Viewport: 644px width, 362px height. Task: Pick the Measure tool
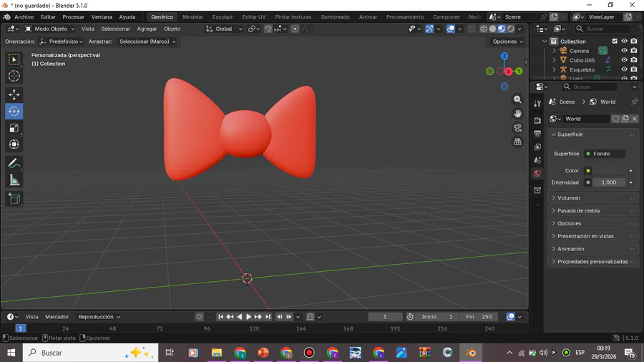click(x=14, y=180)
